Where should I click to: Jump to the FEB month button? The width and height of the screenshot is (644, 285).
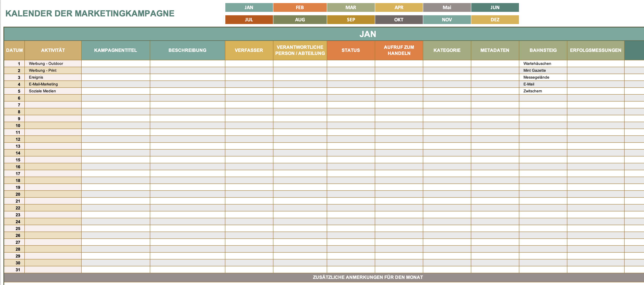point(300,7)
